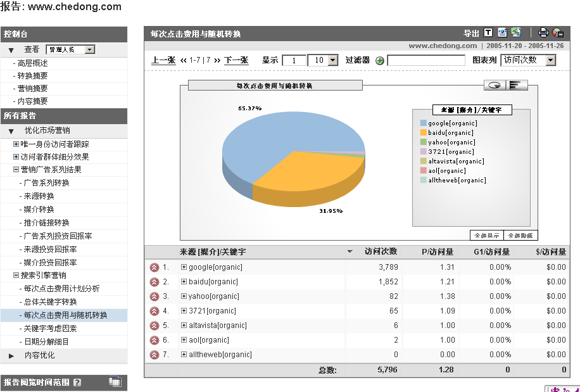Expand 访问者群体细分效果 tree node
This screenshot has height=392, width=580.
(x=16, y=157)
